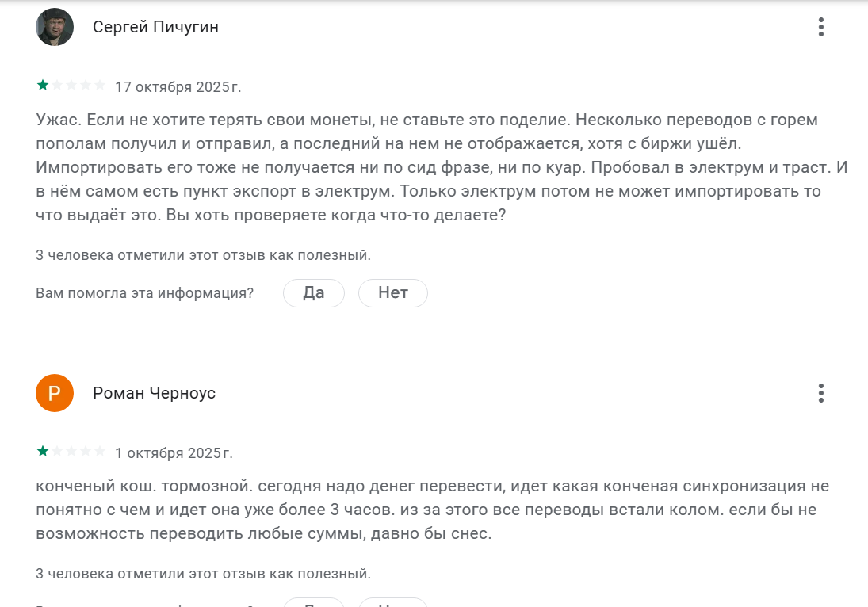Click helpful count text under Сергей's review
The height and width of the screenshot is (607, 868).
coord(203,255)
